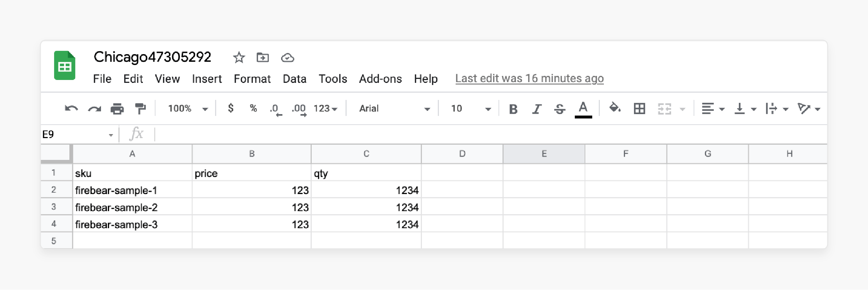Viewport: 868px width, 290px height.
Task: Select row 1 header
Action: click(57, 172)
